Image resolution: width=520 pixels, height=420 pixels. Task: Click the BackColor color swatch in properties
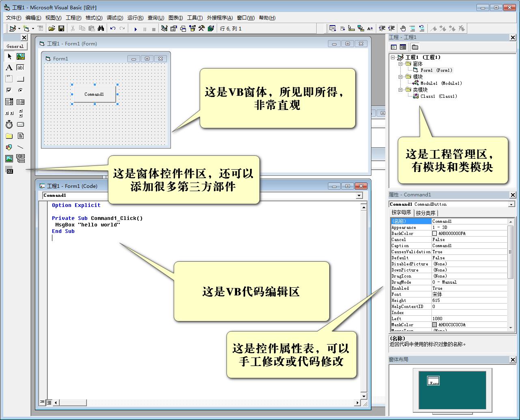click(435, 233)
